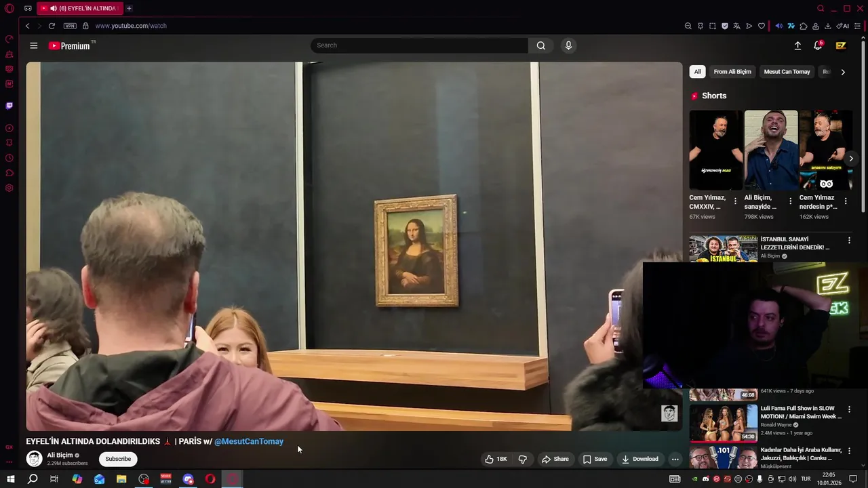The width and height of the screenshot is (868, 488).
Task: Open the YouTube hamburger guide menu
Action: 34,45
